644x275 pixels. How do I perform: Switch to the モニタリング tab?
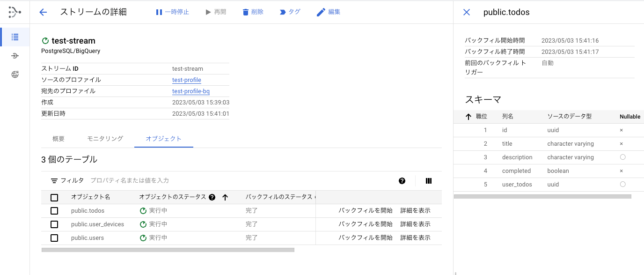coord(105,139)
